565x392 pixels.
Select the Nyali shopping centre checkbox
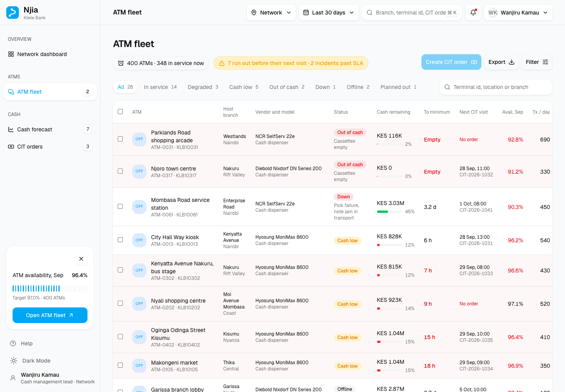(x=120, y=303)
